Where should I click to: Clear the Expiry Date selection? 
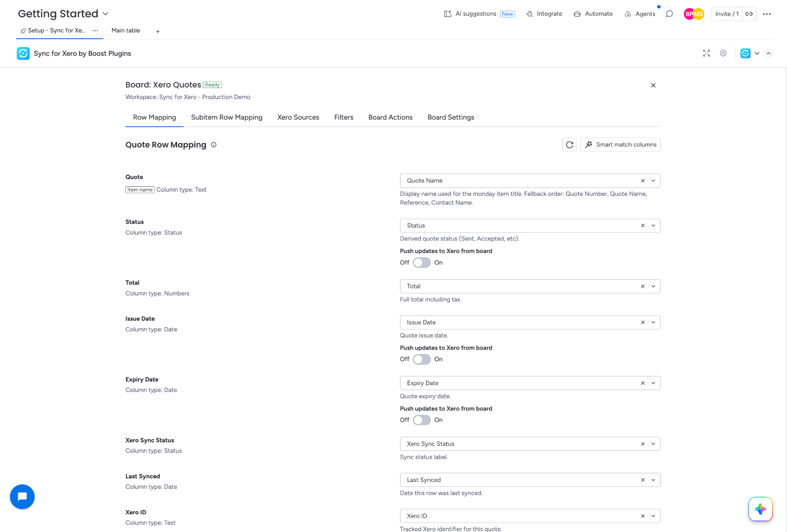tap(643, 383)
